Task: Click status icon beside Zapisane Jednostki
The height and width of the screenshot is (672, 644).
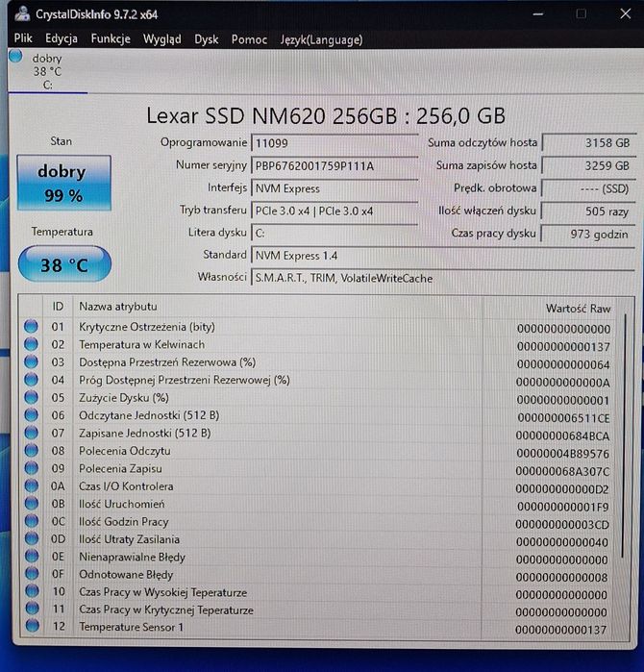Action: click(x=31, y=433)
